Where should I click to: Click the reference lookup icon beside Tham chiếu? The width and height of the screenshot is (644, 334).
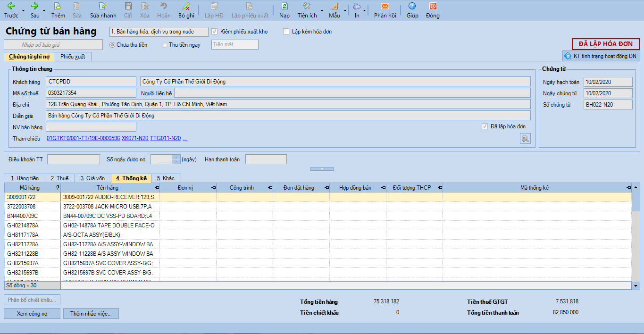pos(525,138)
